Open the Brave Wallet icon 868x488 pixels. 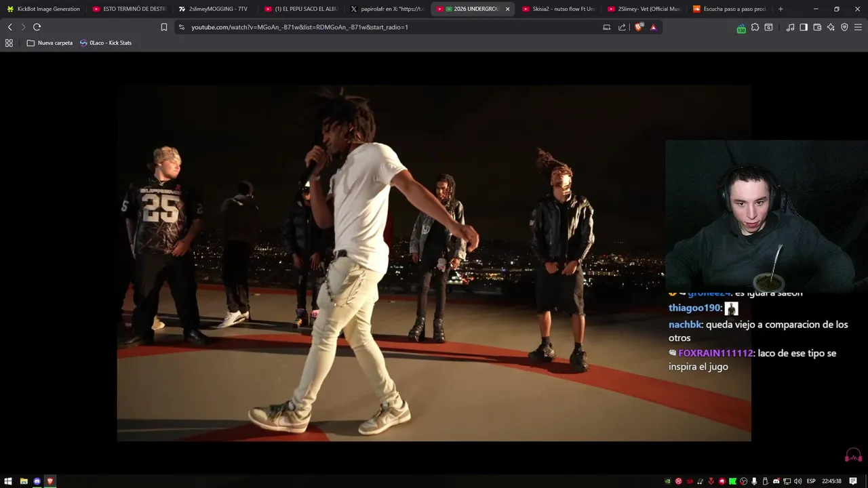click(817, 27)
